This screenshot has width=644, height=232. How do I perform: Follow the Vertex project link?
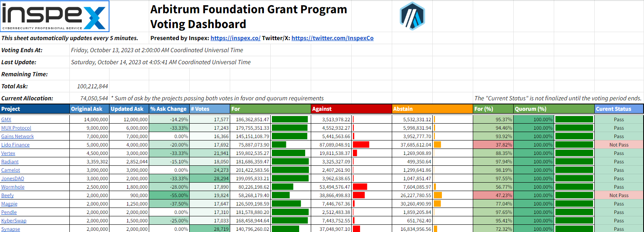pos(8,153)
